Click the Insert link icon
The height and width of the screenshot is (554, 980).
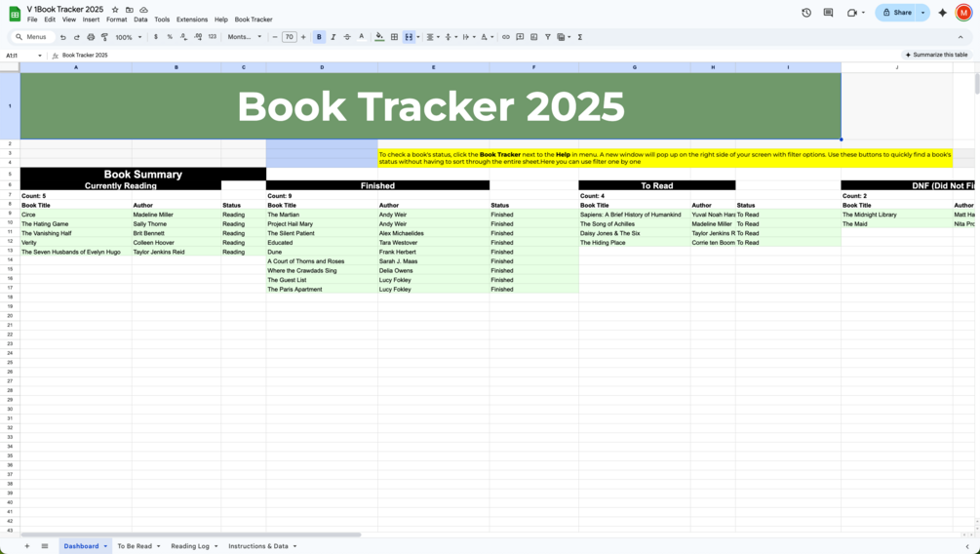pos(506,37)
